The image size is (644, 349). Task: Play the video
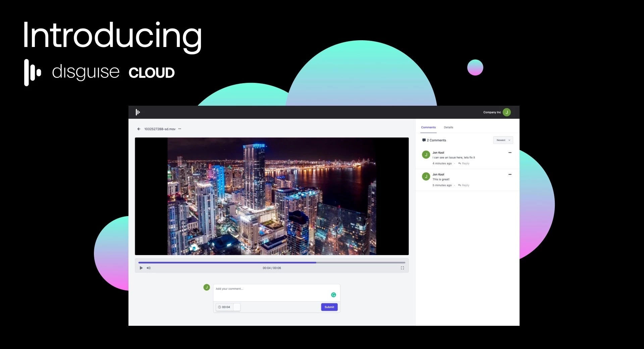(x=141, y=268)
